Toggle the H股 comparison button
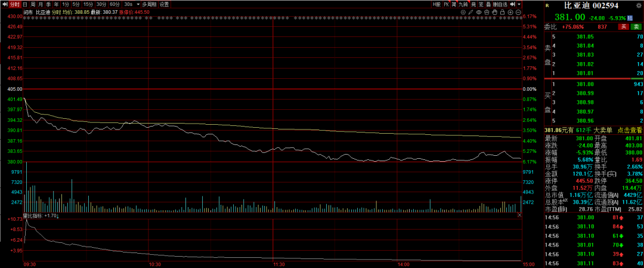 pyautogui.click(x=436, y=4)
